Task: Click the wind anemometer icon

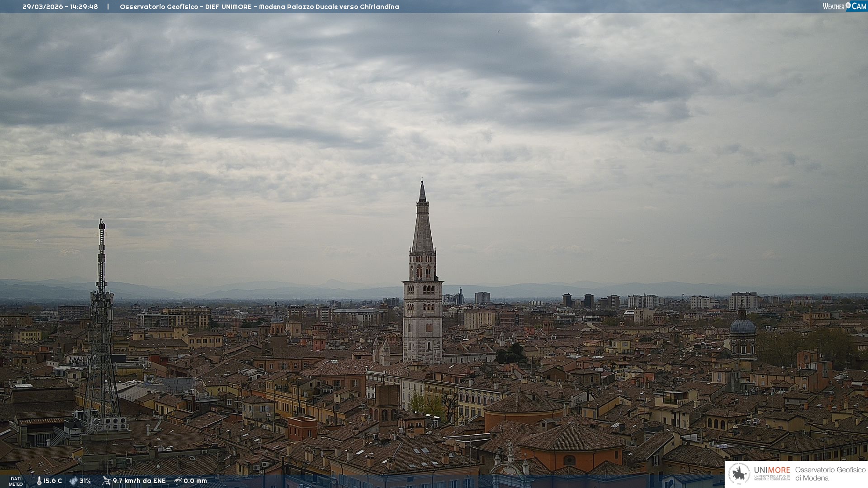Action: pyautogui.click(x=106, y=481)
